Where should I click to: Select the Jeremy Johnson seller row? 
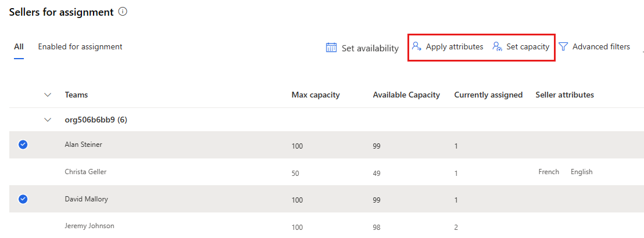(89, 226)
